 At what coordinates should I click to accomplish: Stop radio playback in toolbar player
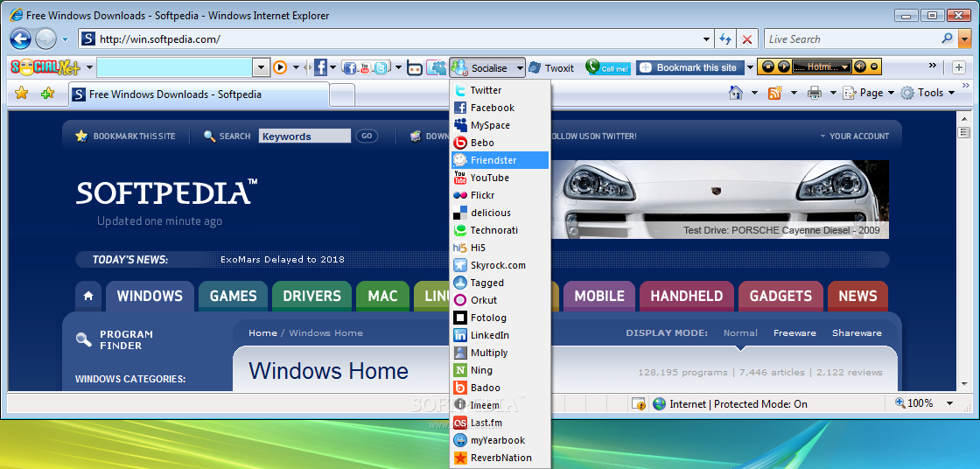(766, 66)
